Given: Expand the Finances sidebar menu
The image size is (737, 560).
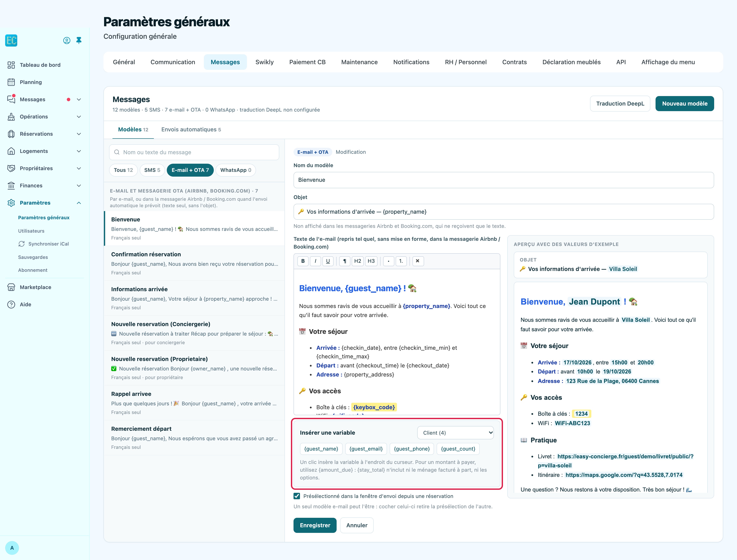Looking at the screenshot, I should coord(79,185).
